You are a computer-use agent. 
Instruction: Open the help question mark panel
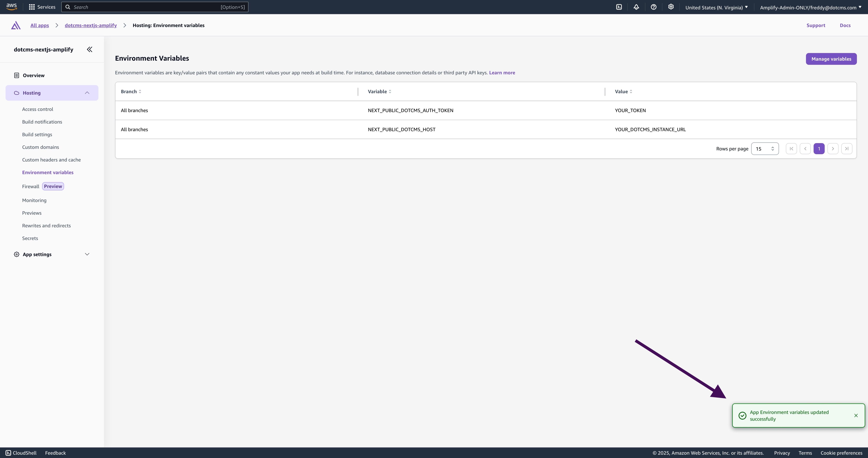click(654, 7)
